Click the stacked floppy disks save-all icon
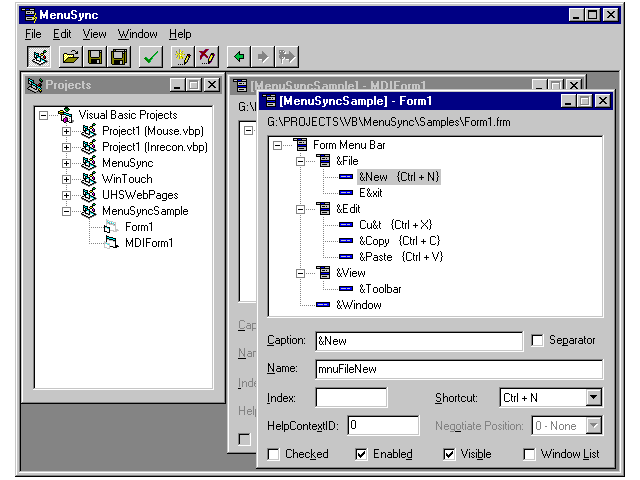The image size is (640, 480). [118, 57]
